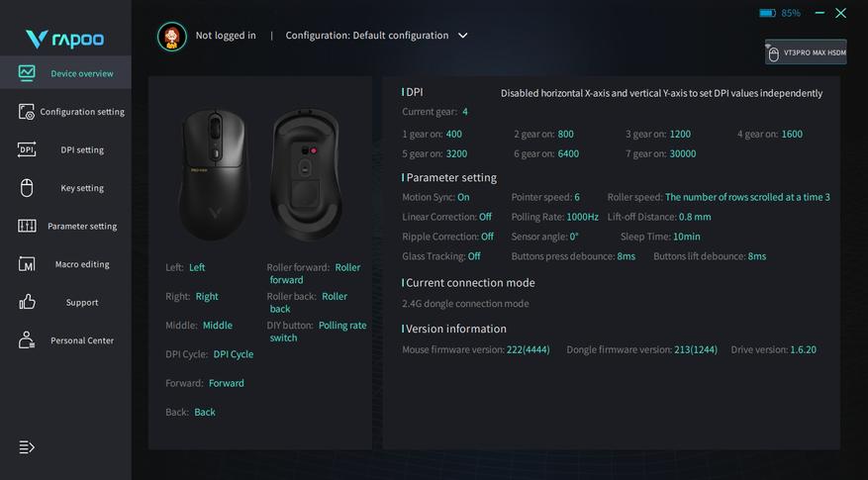Click the Polling Rate 1000Hz value
Screen dimensions: 868x480
pyautogui.click(x=583, y=217)
